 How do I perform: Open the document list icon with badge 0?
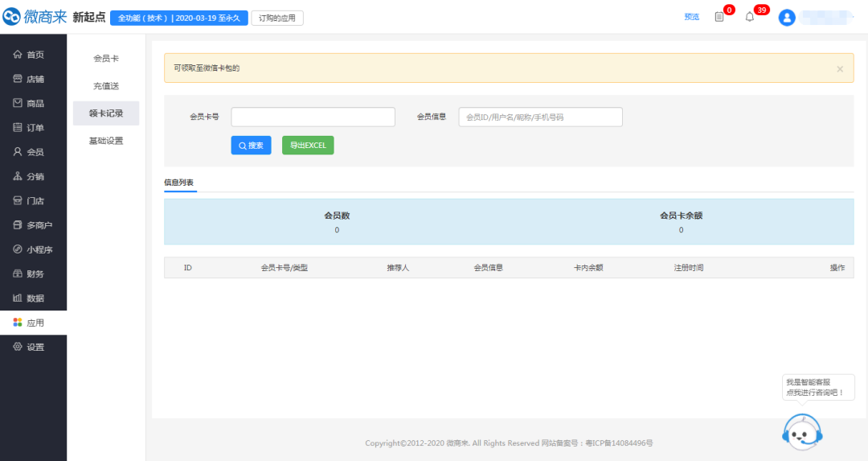pos(719,17)
